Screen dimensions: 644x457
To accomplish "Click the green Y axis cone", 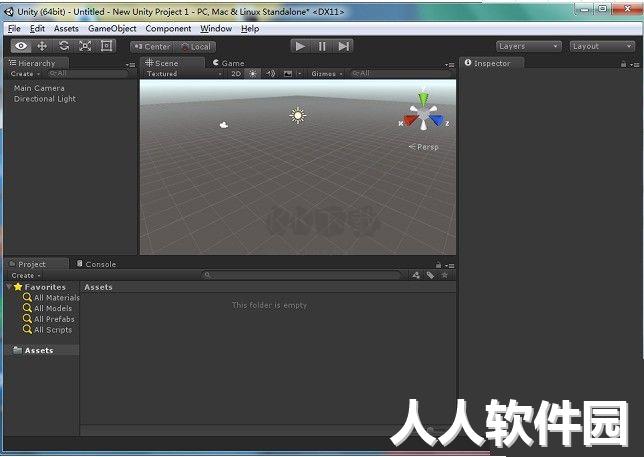I will [423, 99].
